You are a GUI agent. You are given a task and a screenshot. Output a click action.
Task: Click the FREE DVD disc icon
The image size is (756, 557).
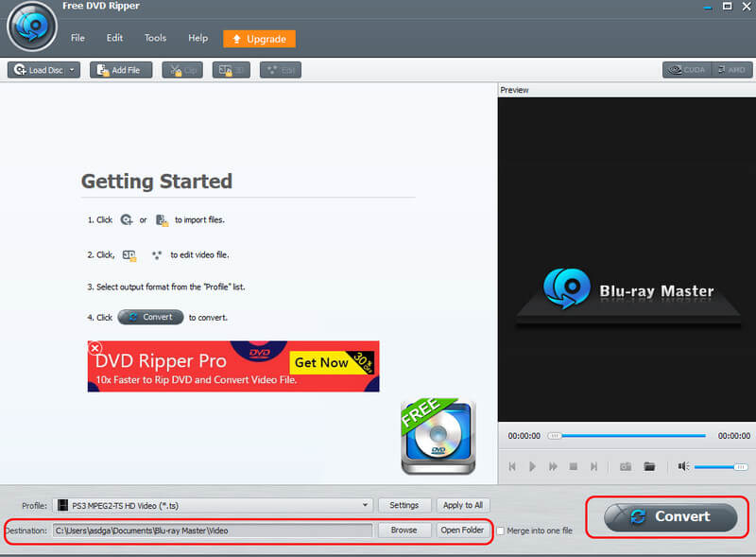[438, 436]
